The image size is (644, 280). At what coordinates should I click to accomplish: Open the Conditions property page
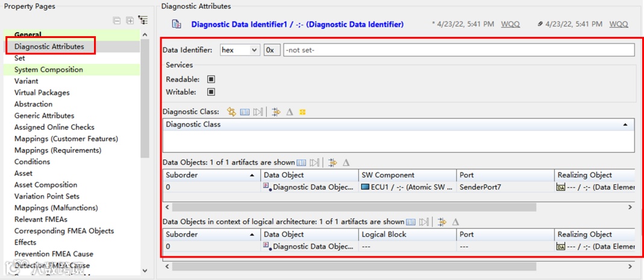point(32,162)
